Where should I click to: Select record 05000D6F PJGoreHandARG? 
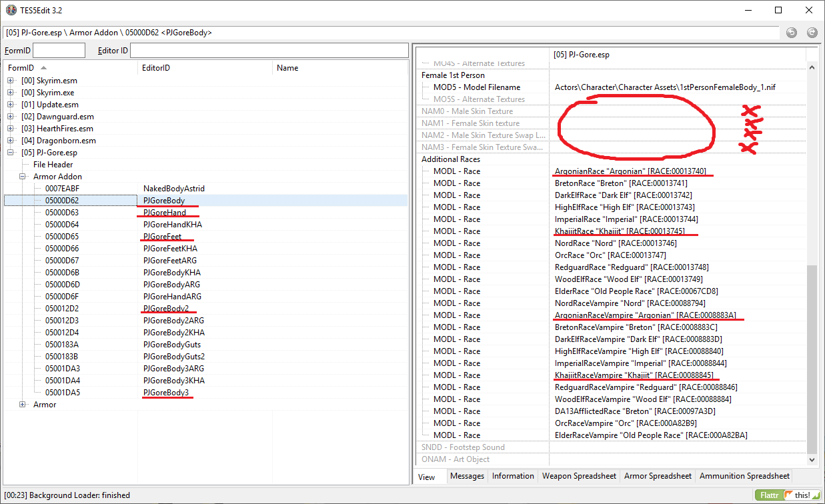(x=205, y=297)
